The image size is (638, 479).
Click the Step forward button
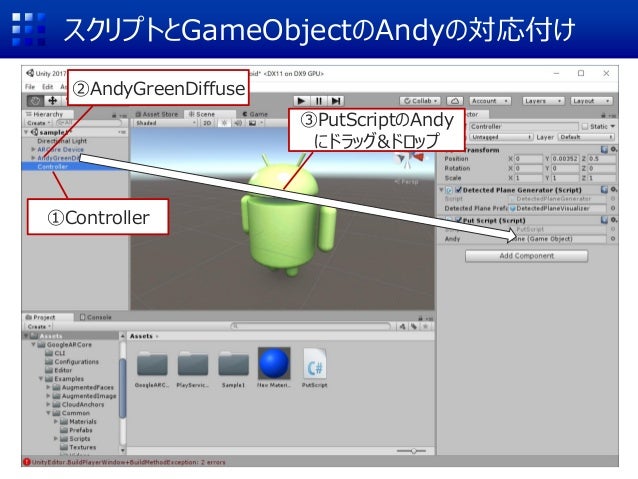[x=336, y=101]
